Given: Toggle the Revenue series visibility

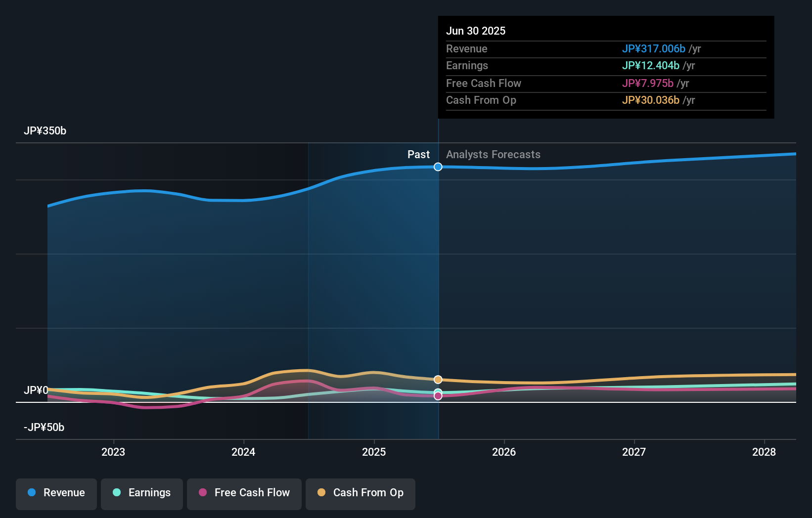Looking at the screenshot, I should [x=56, y=493].
